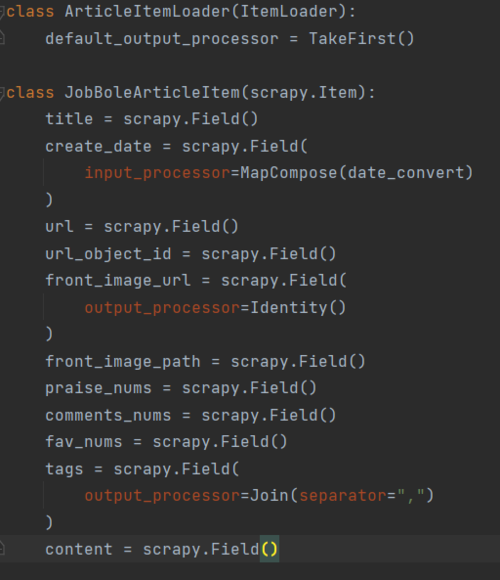Click the separator keyword in Join call
This screenshot has height=580, width=500.
click(x=343, y=496)
